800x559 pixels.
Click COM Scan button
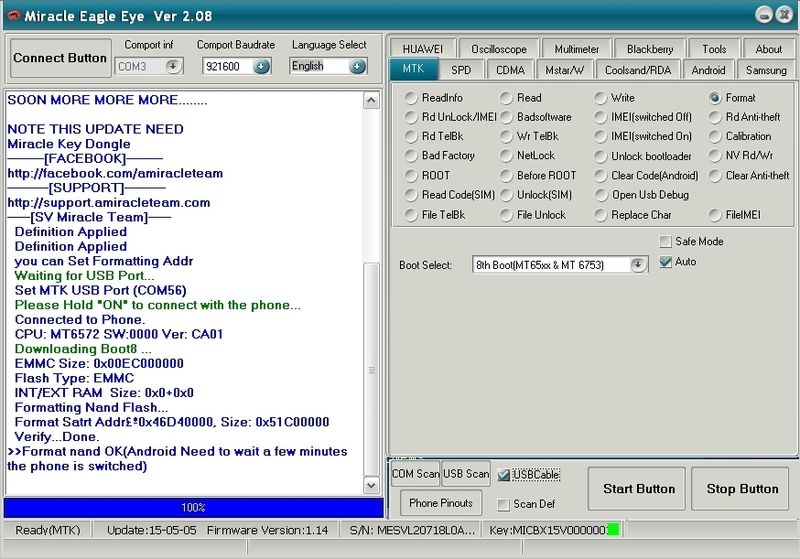tap(415, 474)
